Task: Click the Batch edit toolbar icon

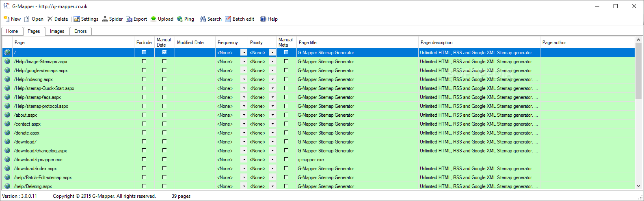Action: pyautogui.click(x=228, y=19)
